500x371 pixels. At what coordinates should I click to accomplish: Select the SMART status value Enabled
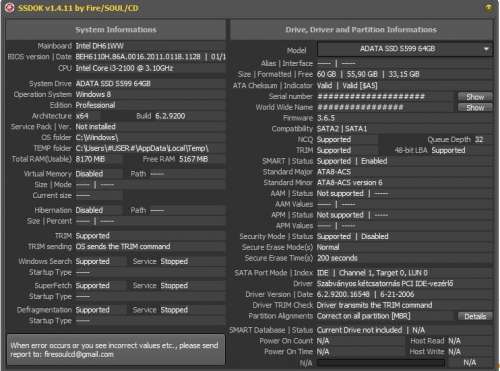[374, 161]
